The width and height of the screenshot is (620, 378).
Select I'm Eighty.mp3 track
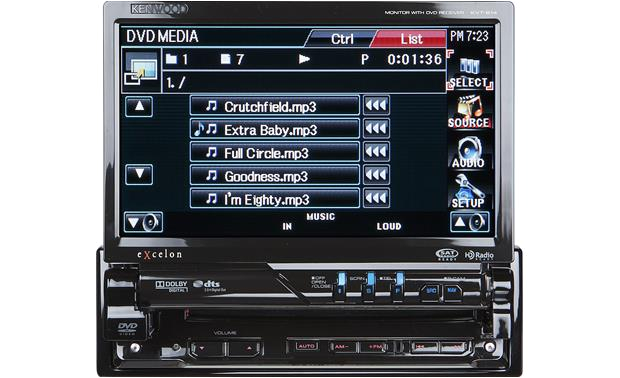click(x=275, y=199)
